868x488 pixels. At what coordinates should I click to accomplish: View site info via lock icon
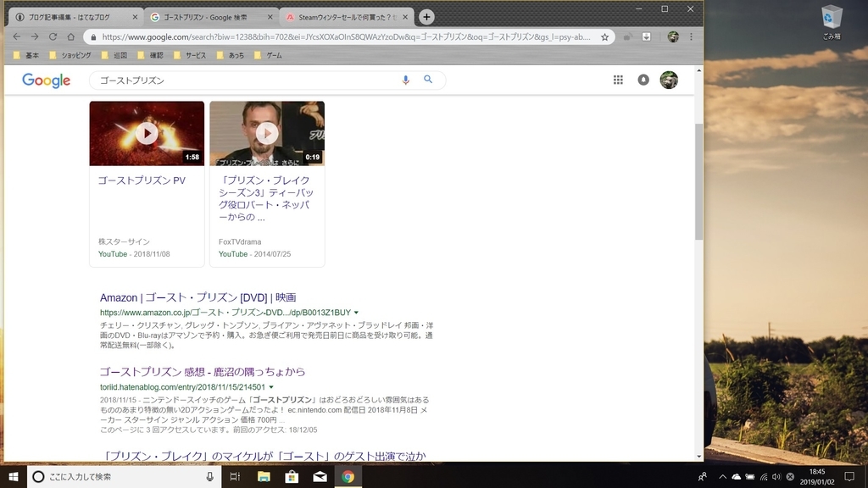coord(93,37)
